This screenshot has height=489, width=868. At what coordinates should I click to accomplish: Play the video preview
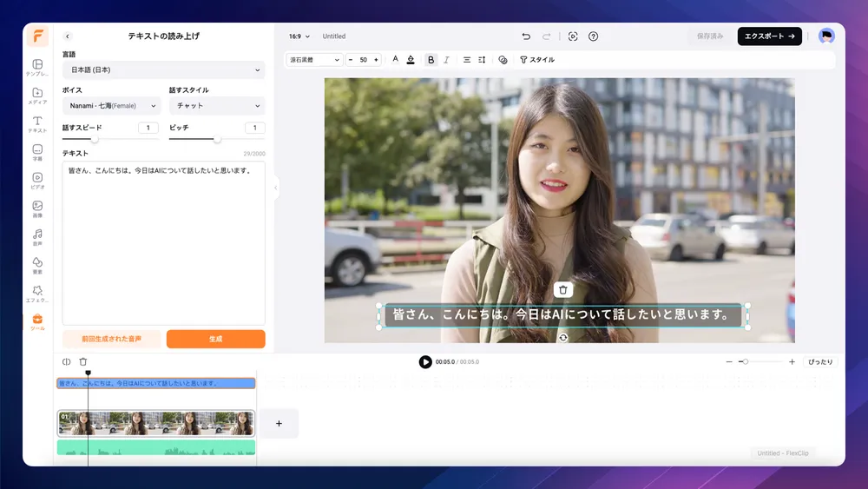[x=425, y=361]
